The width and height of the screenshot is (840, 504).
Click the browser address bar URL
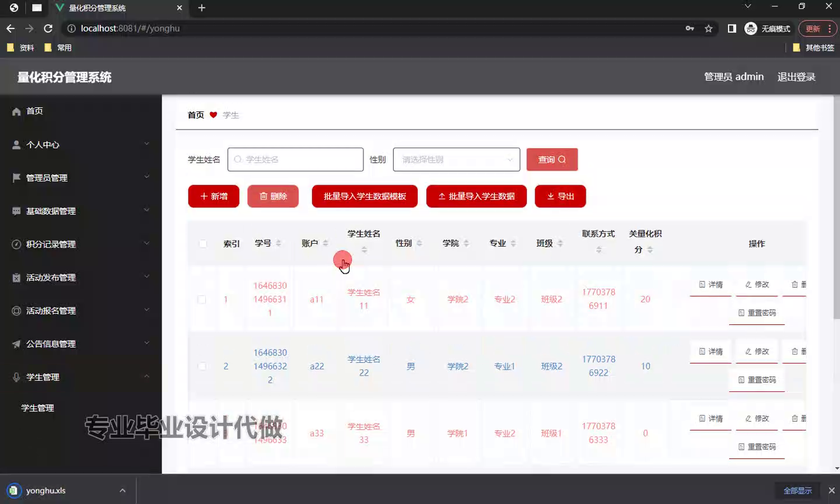pos(130,28)
